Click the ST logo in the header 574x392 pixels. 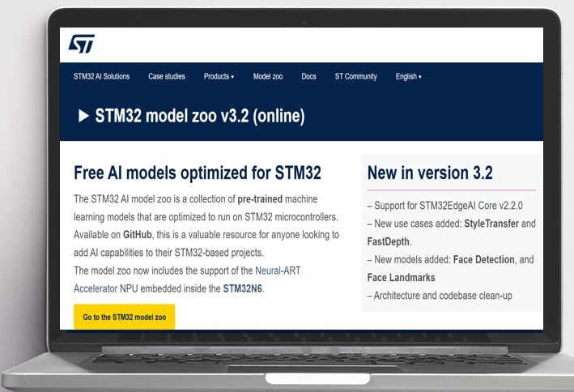coord(82,45)
